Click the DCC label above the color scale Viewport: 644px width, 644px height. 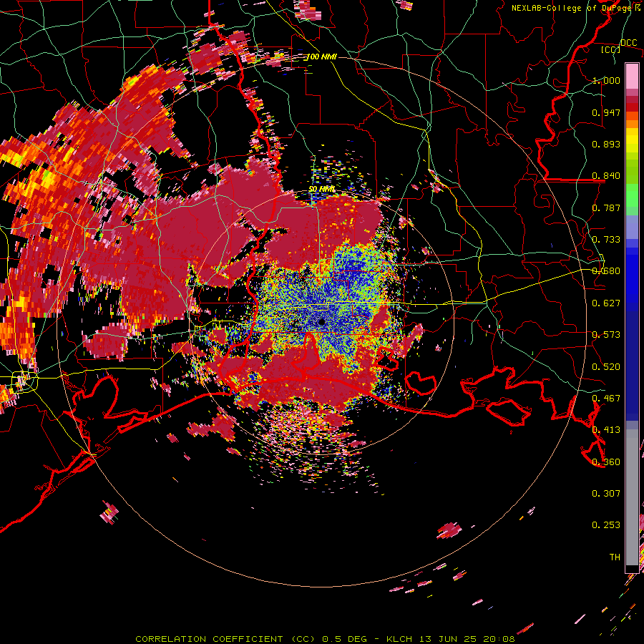(628, 43)
